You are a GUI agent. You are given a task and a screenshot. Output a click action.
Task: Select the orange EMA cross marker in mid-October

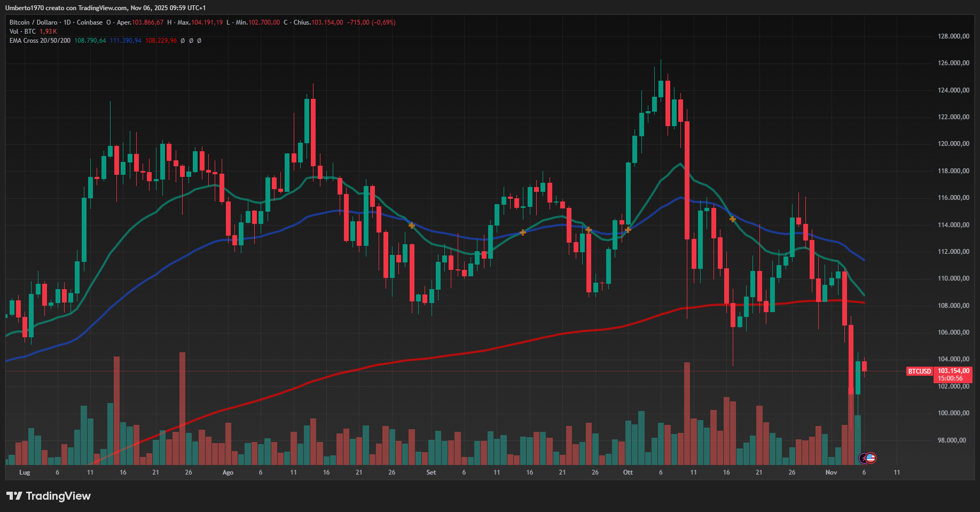point(732,219)
